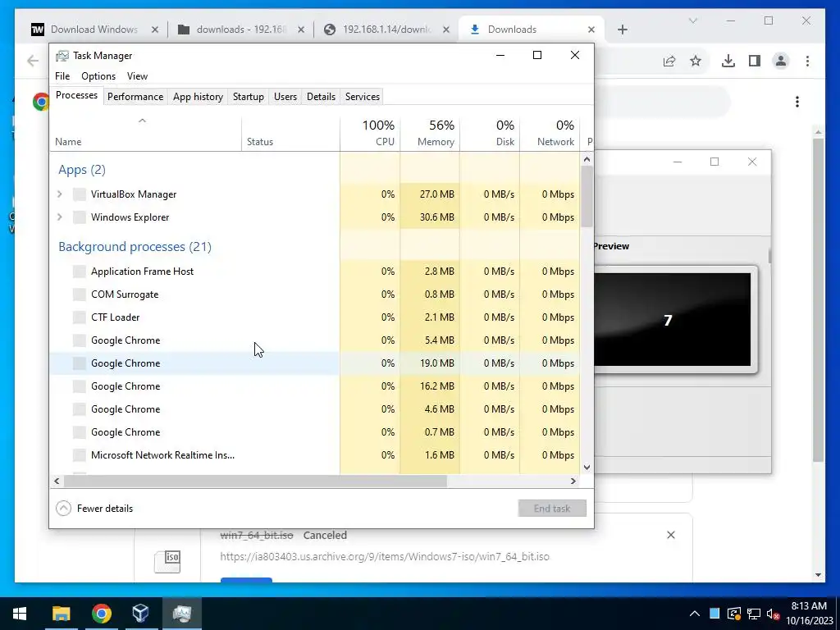The width and height of the screenshot is (840, 630).
Task: Open the Chrome profile avatar
Action: point(781,61)
